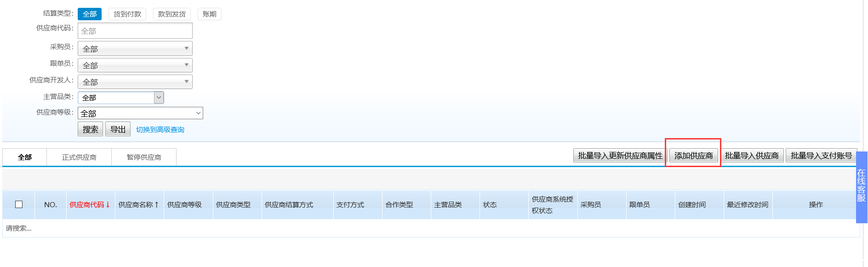Screen dimensions: 868x267
Task: Click 批量导入更新供应商属性 button
Action: pyautogui.click(x=620, y=156)
